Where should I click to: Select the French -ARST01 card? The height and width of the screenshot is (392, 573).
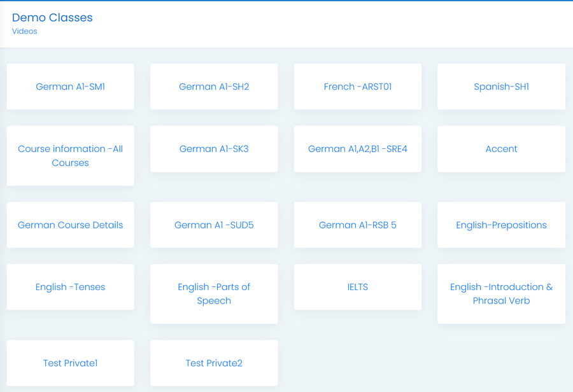(358, 87)
